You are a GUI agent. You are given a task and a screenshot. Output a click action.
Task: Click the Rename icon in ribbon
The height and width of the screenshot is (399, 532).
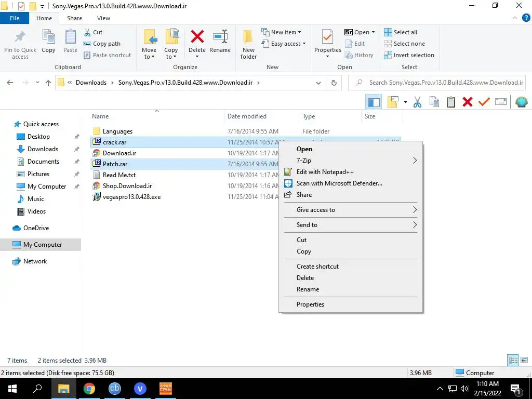(x=220, y=37)
